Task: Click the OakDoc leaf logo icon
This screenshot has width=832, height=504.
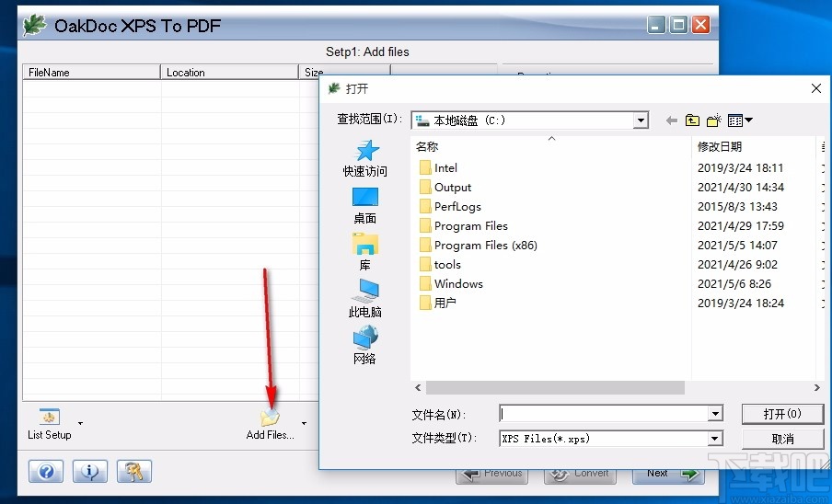Action: click(35, 26)
